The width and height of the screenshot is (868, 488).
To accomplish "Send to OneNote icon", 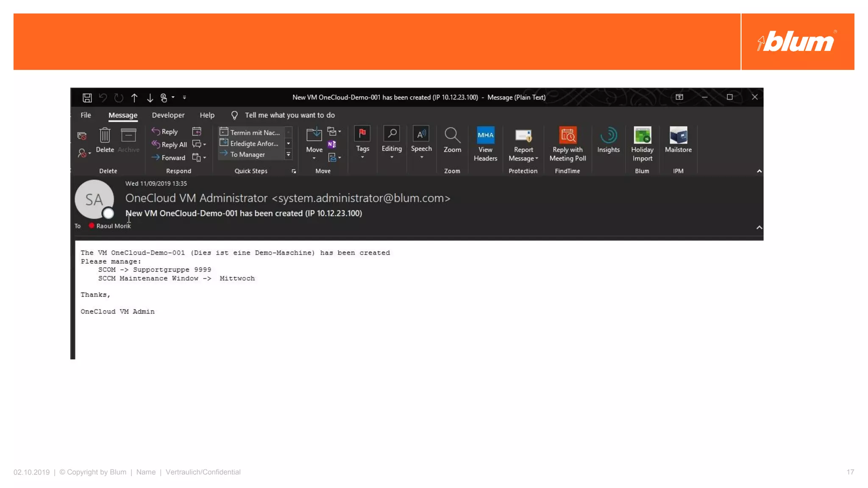I will coord(332,144).
